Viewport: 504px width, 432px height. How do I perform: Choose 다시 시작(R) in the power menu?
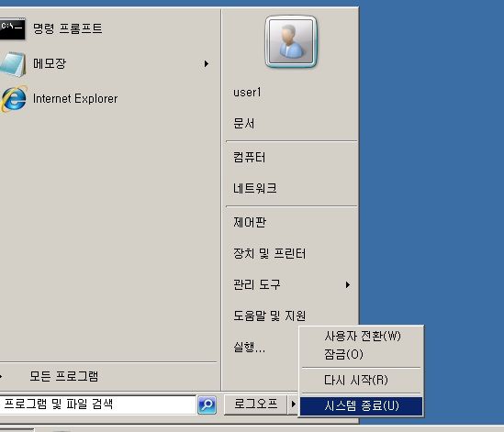pos(361,381)
